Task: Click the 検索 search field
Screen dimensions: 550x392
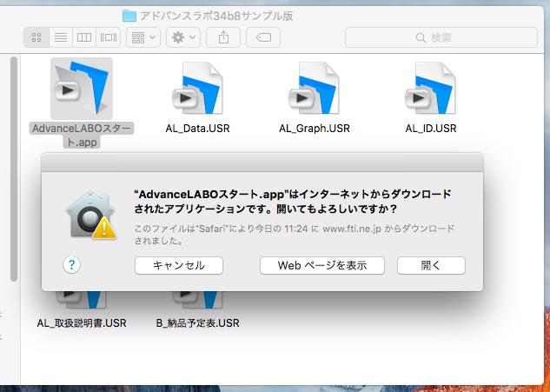Action: [x=441, y=37]
